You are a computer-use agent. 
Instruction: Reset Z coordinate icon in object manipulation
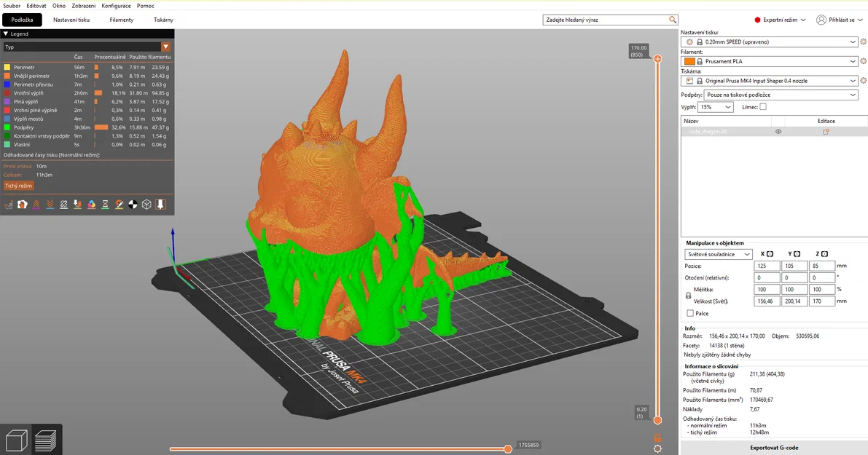coord(824,254)
